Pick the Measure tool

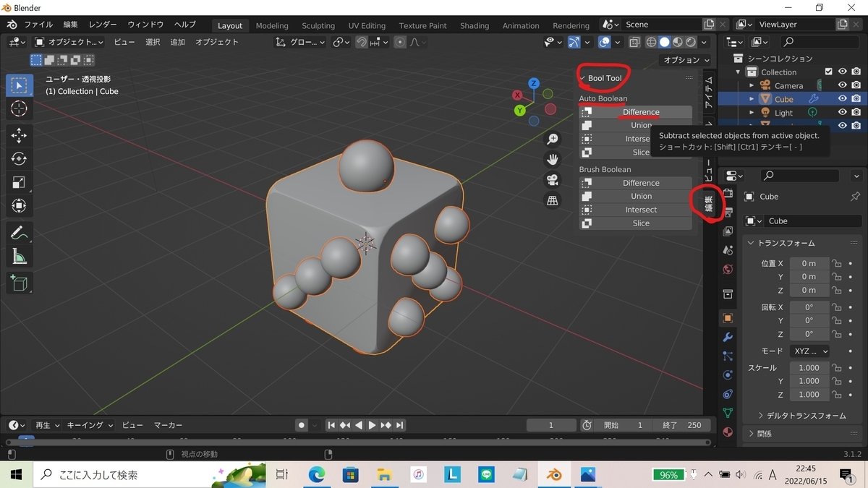tap(19, 257)
